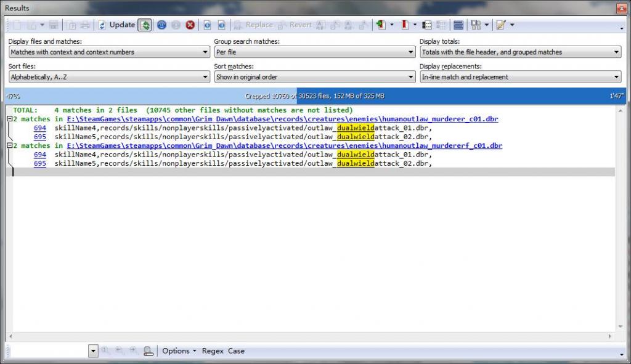631x364 pixels.
Task: Stop the search with red X icon
Action: pyautogui.click(x=190, y=25)
